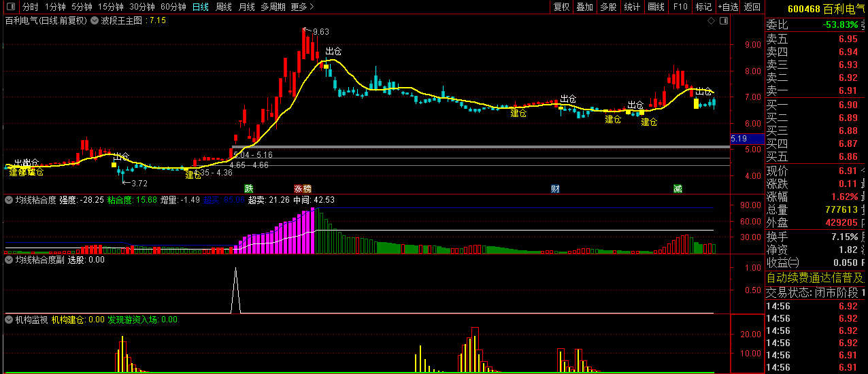
Task: Click the 多股 multi-stock button
Action: [608, 7]
